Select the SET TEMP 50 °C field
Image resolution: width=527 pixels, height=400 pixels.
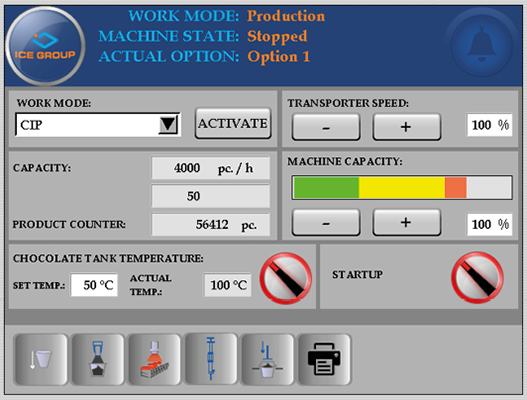pyautogui.click(x=94, y=285)
